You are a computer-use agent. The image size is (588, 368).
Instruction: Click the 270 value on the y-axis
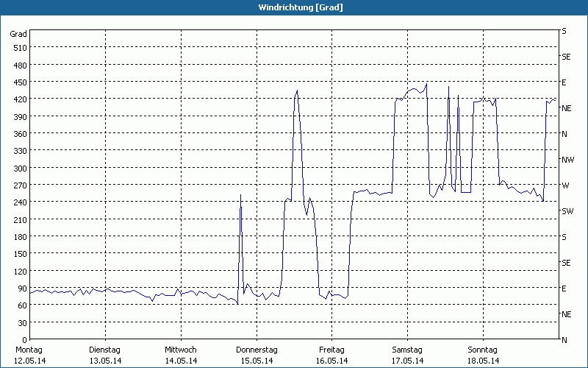pyautogui.click(x=18, y=185)
